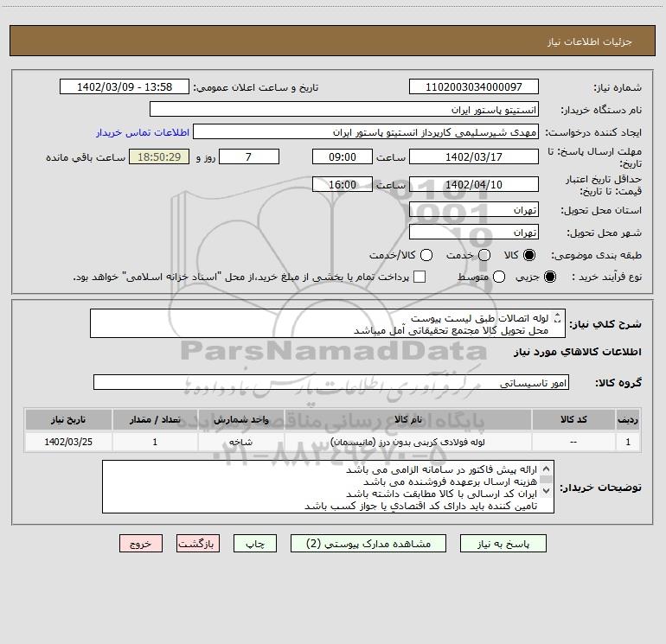The width and height of the screenshot is (666, 644).
Task: Click the unit cell شاخه
Action: pyautogui.click(x=240, y=442)
